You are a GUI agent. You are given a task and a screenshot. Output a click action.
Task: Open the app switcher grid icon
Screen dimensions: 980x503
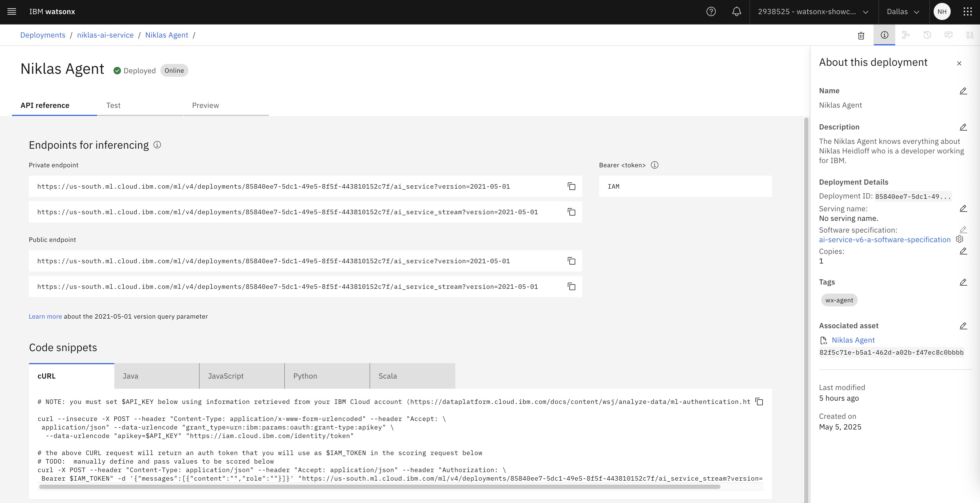pyautogui.click(x=967, y=11)
